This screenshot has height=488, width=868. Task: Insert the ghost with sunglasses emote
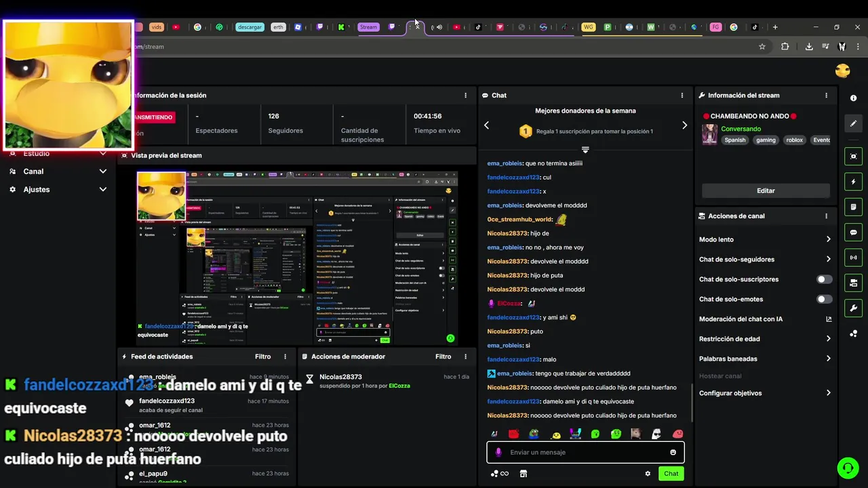656,434
